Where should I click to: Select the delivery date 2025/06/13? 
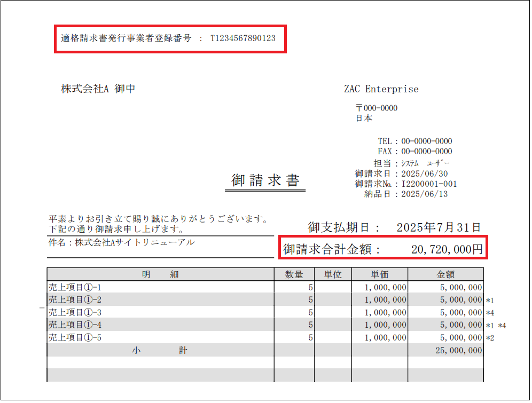coord(424,194)
